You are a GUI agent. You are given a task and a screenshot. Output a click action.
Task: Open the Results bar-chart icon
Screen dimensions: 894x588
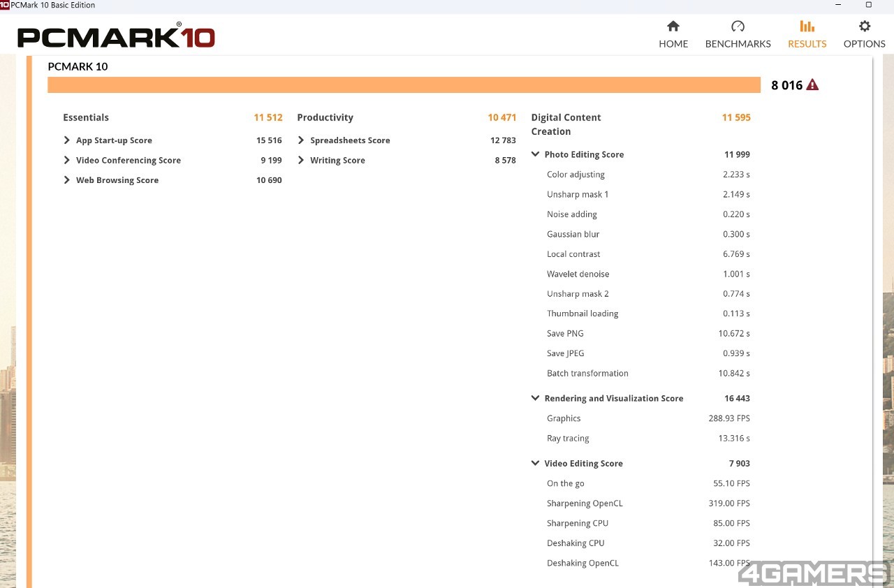(807, 27)
